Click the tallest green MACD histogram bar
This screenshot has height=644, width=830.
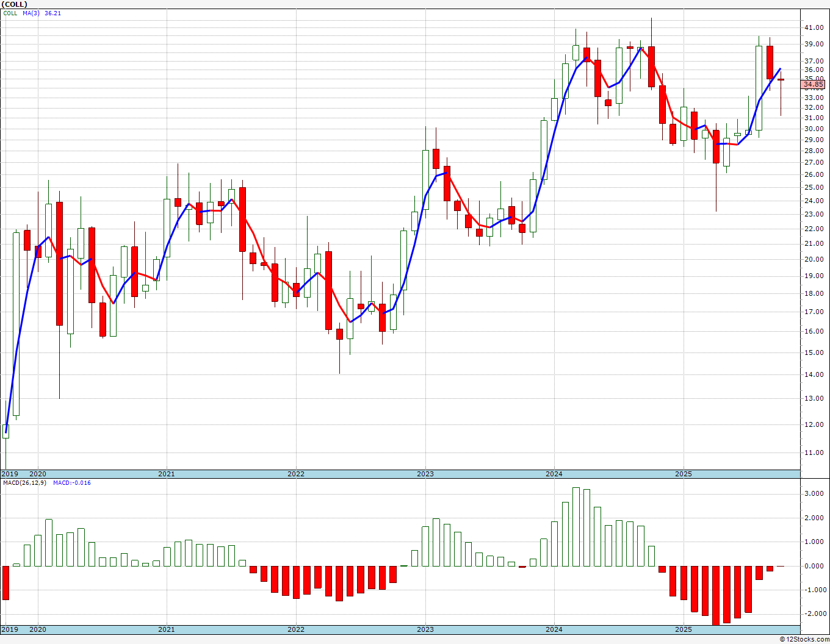(x=576, y=527)
